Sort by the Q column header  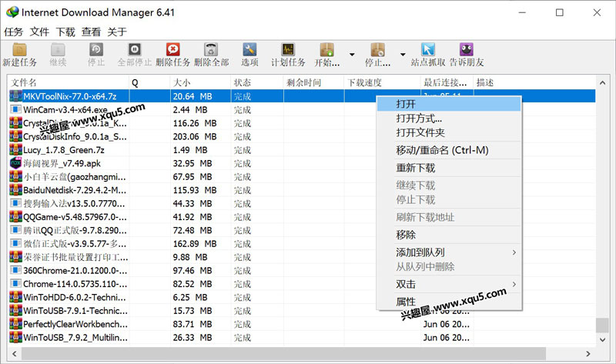[149, 82]
